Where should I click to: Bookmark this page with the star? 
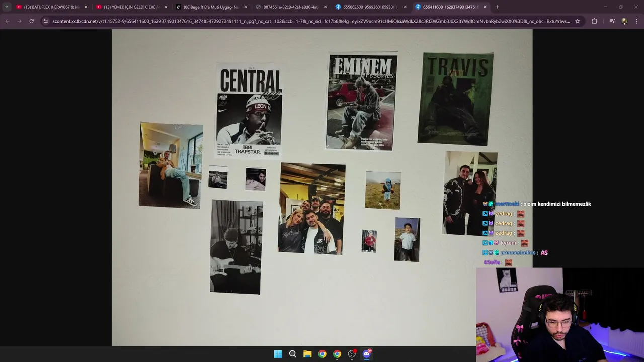578,21
